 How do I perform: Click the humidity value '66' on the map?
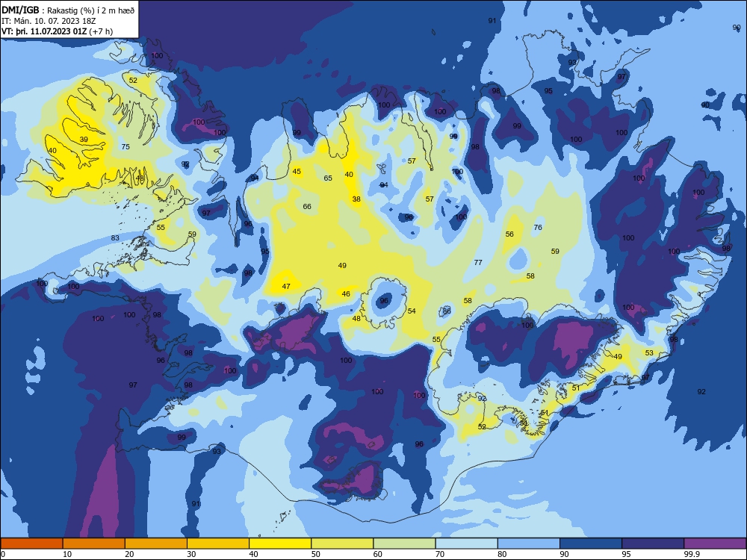pyautogui.click(x=307, y=206)
